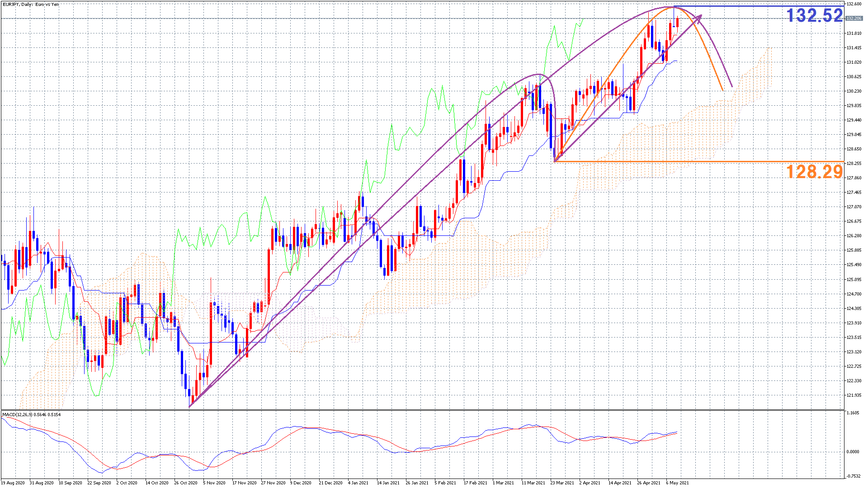
Task: Click the EURJPY Daily chart title
Action: pos(31,5)
